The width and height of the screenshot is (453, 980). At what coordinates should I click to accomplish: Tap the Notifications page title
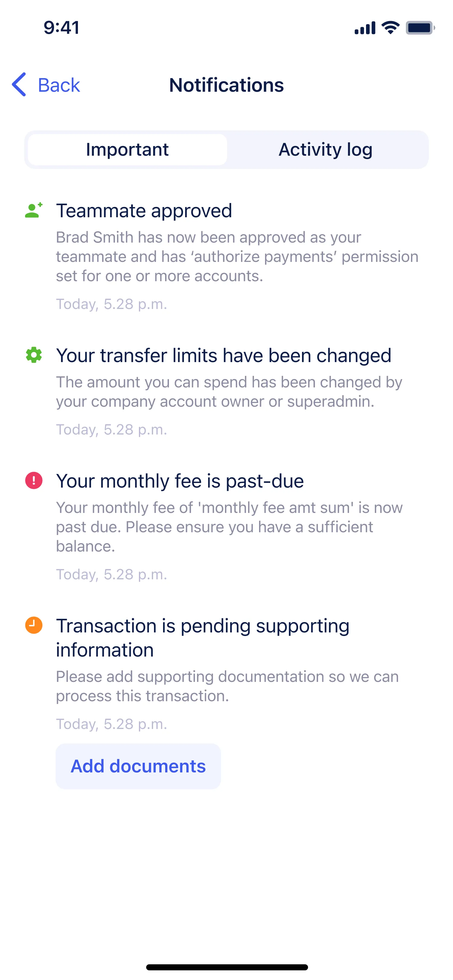[x=226, y=85]
